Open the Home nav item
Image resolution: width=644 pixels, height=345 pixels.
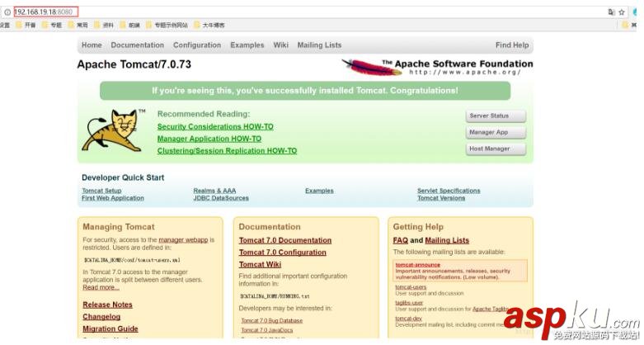pos(92,45)
